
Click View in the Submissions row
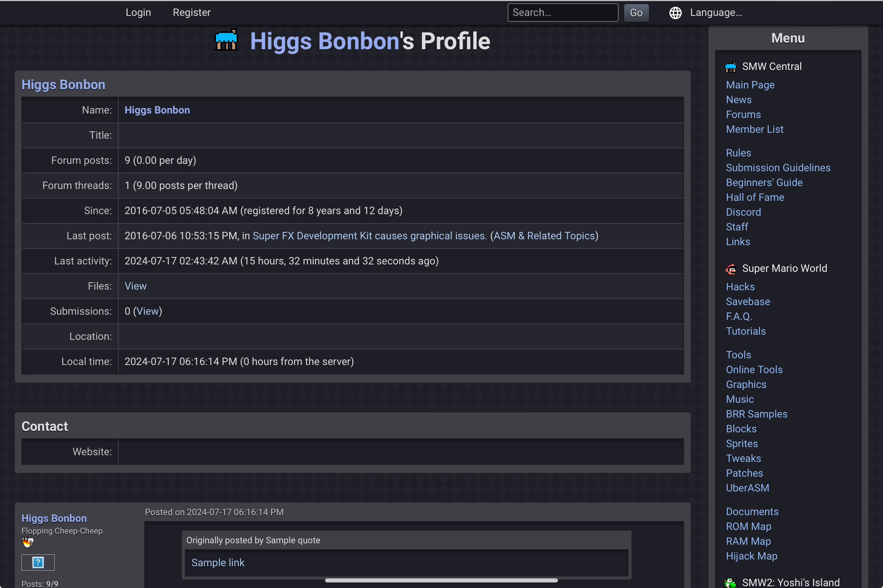(x=148, y=311)
